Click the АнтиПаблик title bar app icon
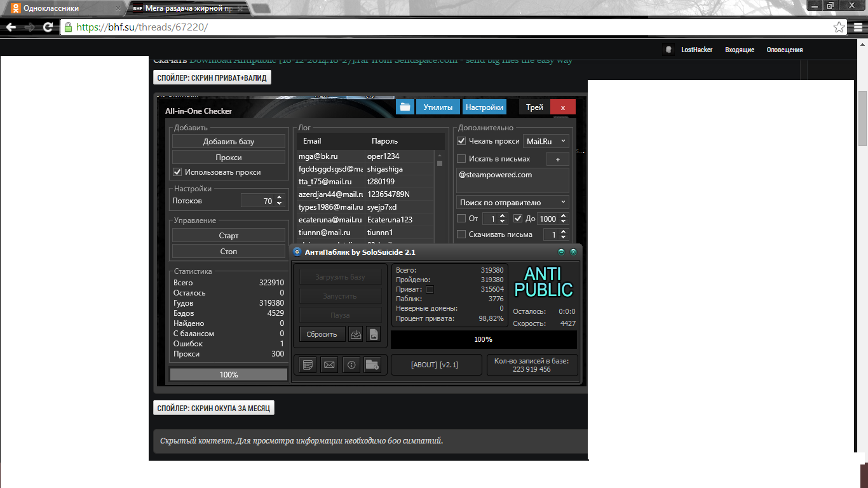 (297, 252)
